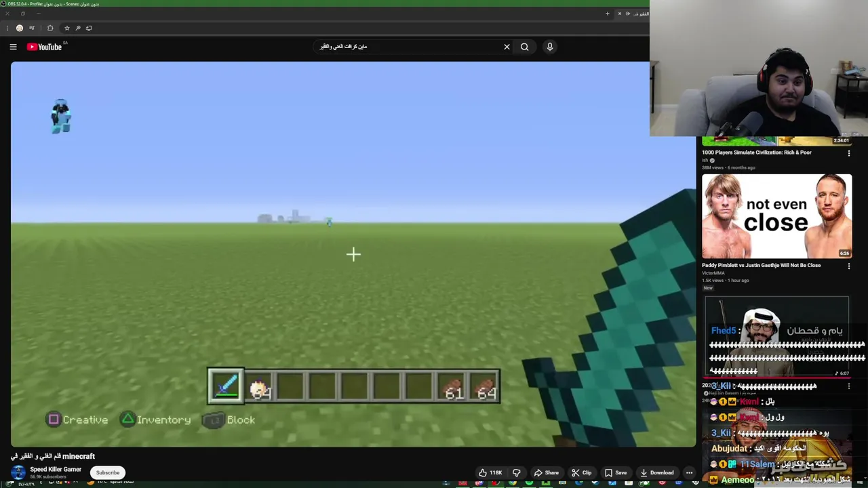Open options menu for 1000 Players video
The height and width of the screenshot is (488, 868).
[849, 154]
